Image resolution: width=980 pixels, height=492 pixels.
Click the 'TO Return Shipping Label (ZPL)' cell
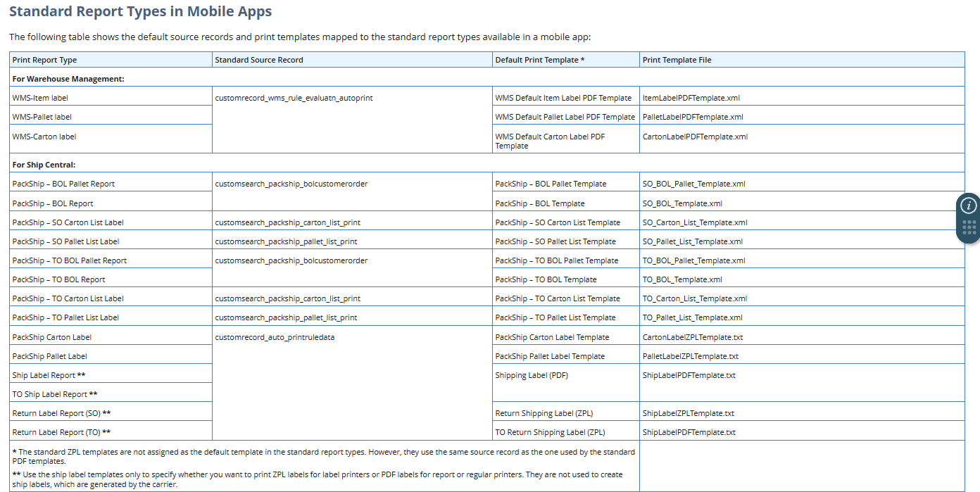point(550,432)
